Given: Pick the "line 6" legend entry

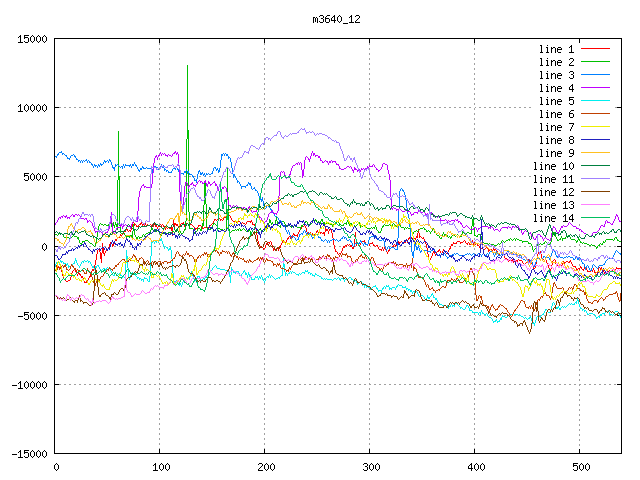Looking at the screenshot, I should [x=556, y=114].
